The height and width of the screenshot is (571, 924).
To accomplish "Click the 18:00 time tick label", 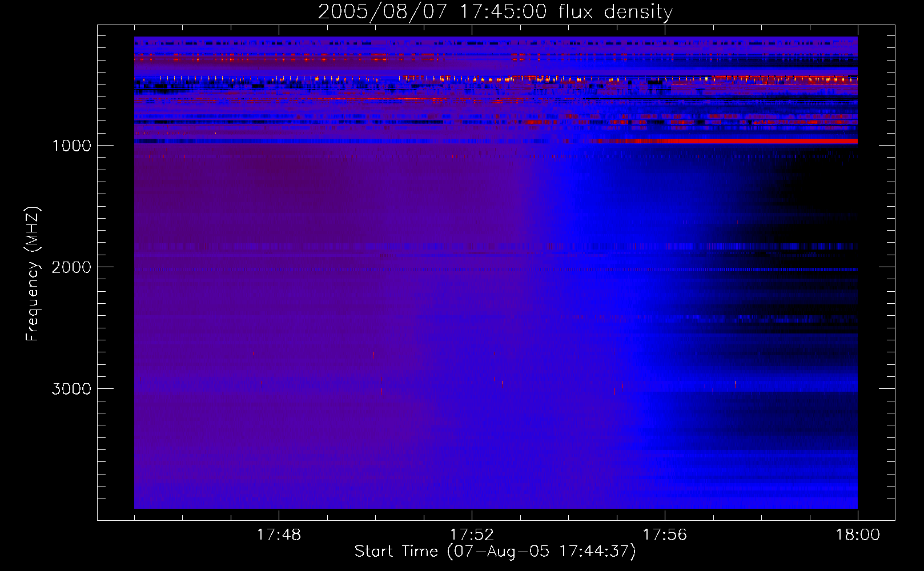I will click(x=858, y=535).
